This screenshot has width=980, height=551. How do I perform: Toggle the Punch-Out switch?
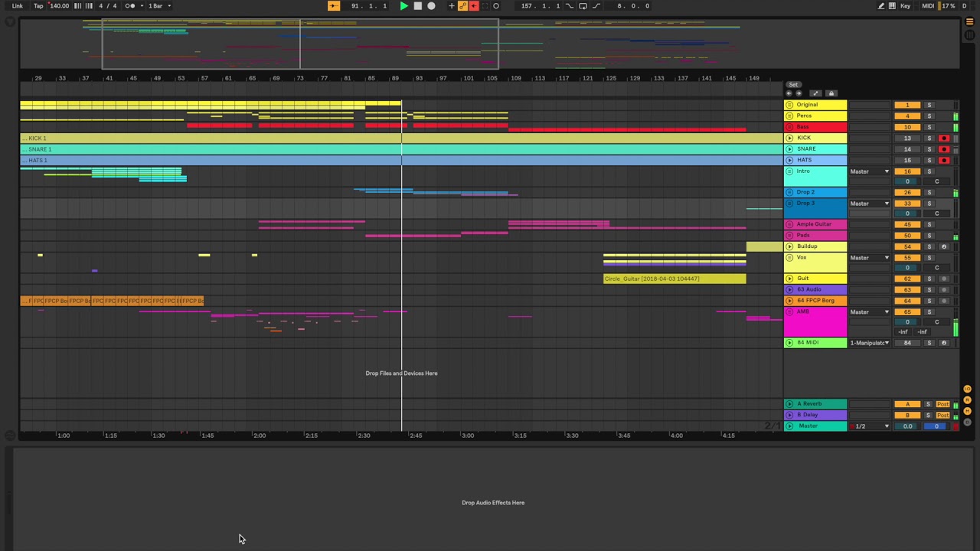[x=596, y=6]
